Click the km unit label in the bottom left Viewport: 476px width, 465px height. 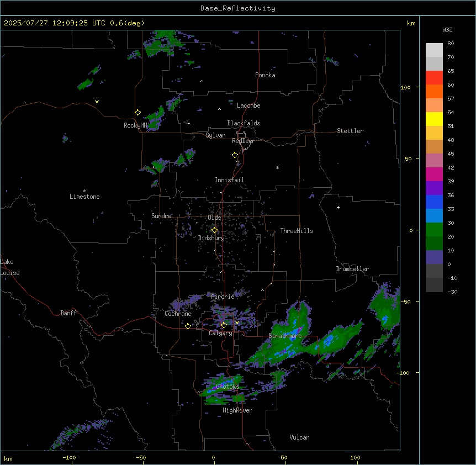pos(8,459)
